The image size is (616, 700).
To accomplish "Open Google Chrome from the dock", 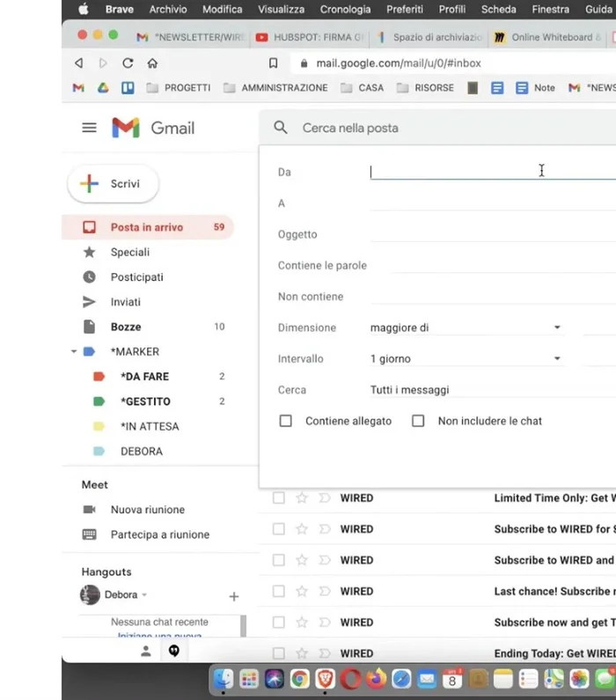I will 300,679.
